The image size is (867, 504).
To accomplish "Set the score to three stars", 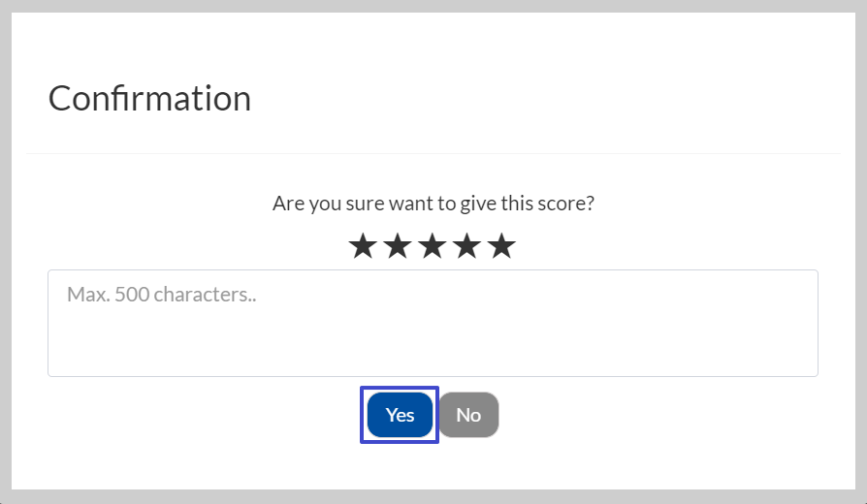I will pyautogui.click(x=433, y=245).
